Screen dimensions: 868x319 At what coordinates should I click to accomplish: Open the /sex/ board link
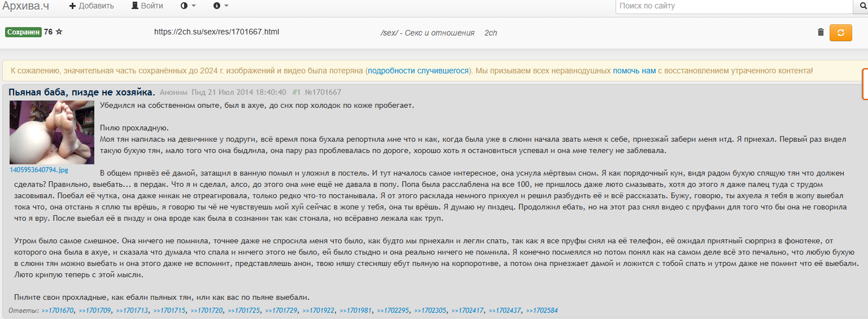click(x=428, y=33)
